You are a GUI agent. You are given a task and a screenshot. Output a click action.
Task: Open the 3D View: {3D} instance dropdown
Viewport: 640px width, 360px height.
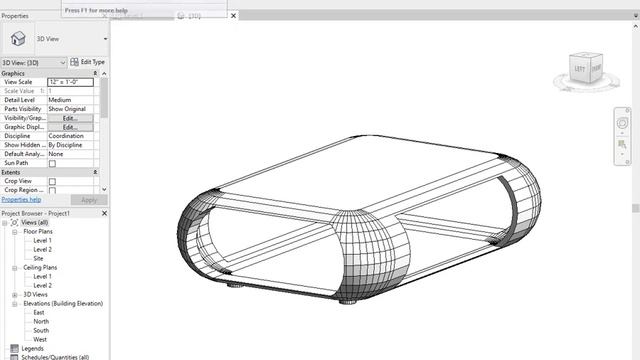[x=62, y=63]
